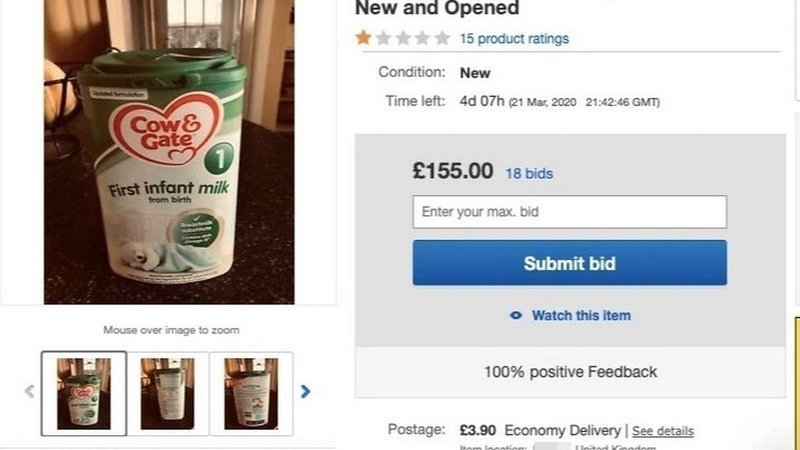The height and width of the screenshot is (450, 800).
Task: Select the second product thumbnail
Action: pos(168,393)
